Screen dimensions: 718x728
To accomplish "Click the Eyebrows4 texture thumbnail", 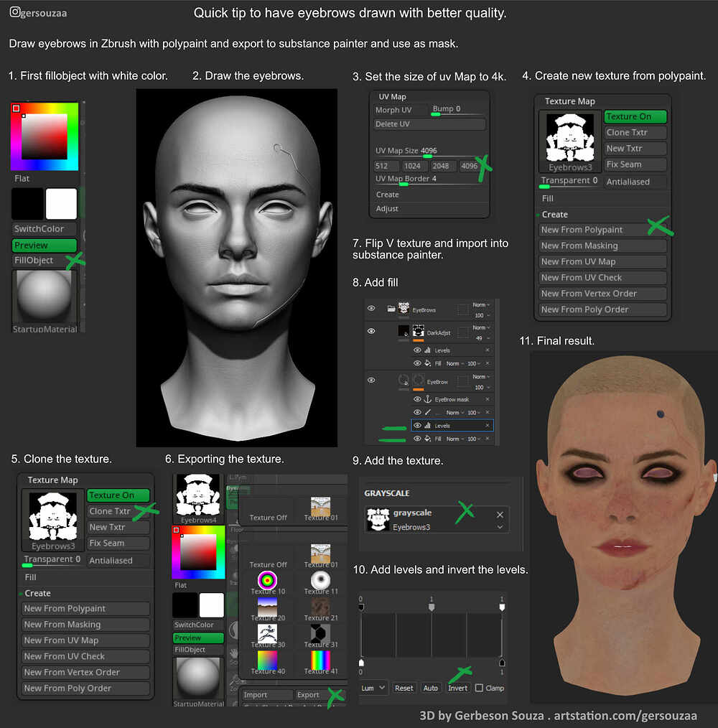I will pos(198,495).
